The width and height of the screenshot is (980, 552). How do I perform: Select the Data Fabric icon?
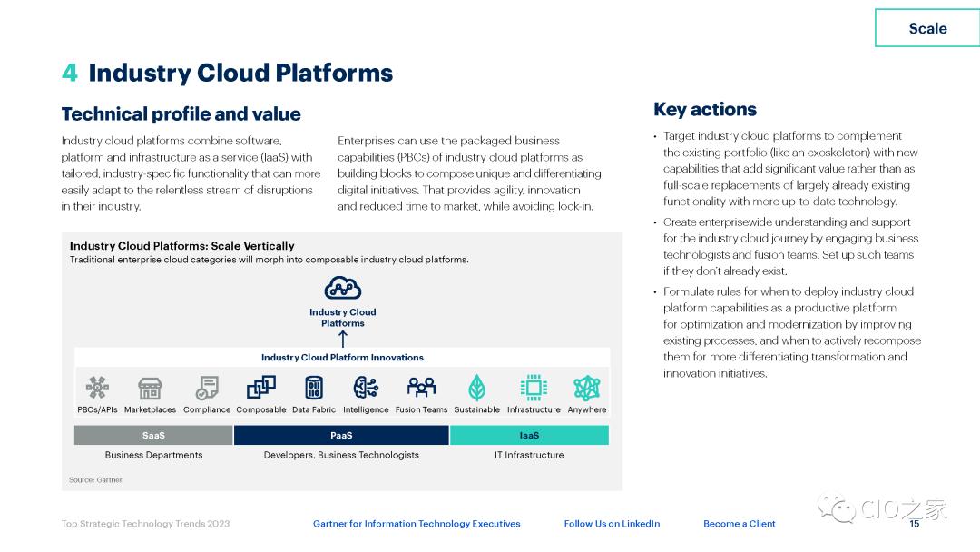pyautogui.click(x=314, y=389)
